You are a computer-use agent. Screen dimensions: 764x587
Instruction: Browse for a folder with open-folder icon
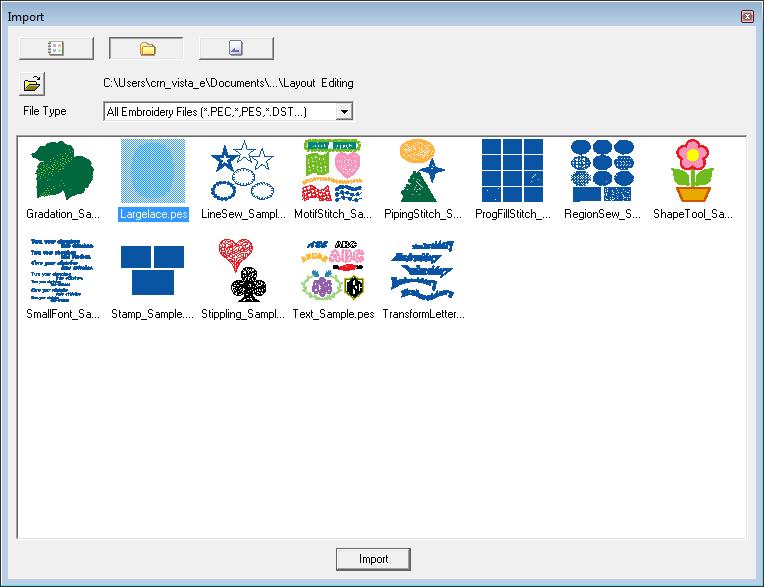(32, 84)
